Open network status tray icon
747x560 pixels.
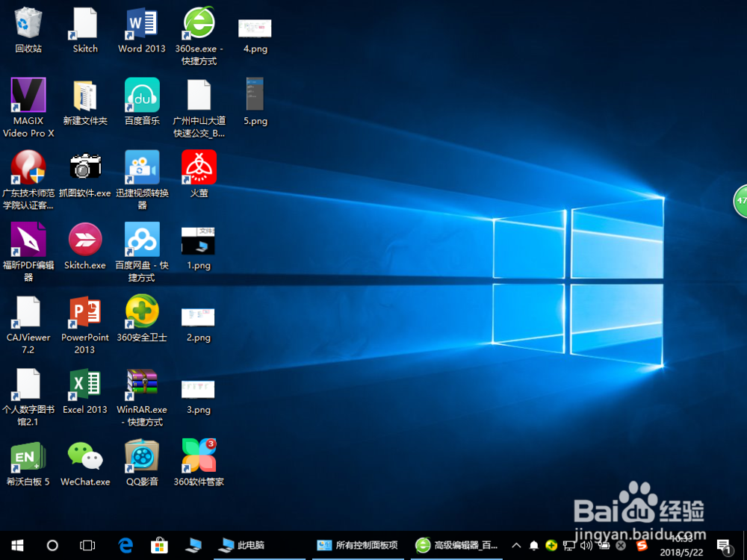click(x=568, y=545)
